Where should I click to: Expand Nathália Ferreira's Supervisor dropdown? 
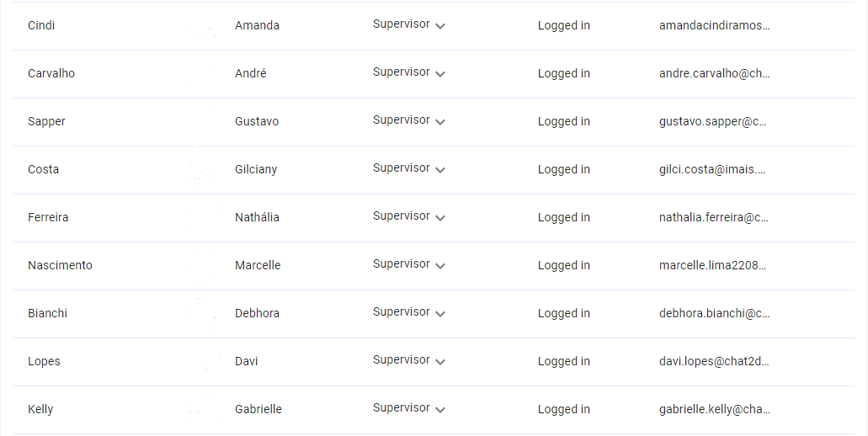[409, 217]
